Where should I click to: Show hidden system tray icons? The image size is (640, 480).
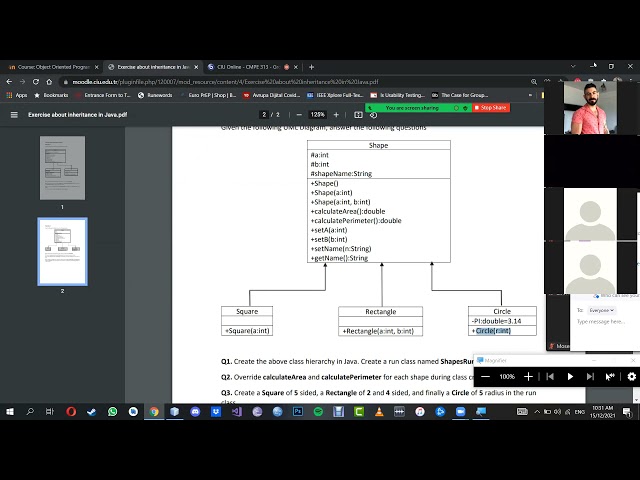[x=537, y=412]
